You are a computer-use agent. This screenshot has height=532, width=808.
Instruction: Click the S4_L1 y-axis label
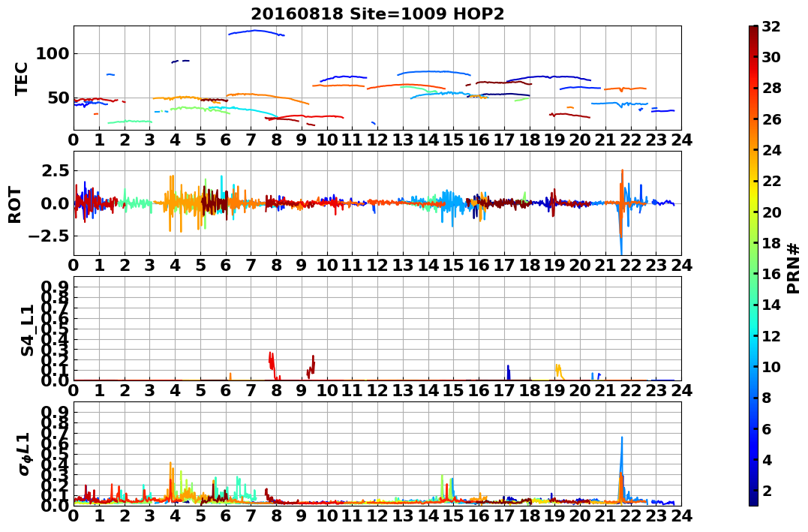pos(27,330)
